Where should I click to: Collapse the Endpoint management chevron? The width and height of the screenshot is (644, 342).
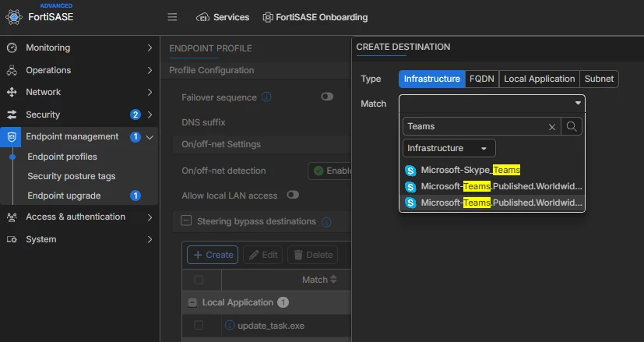(150, 137)
